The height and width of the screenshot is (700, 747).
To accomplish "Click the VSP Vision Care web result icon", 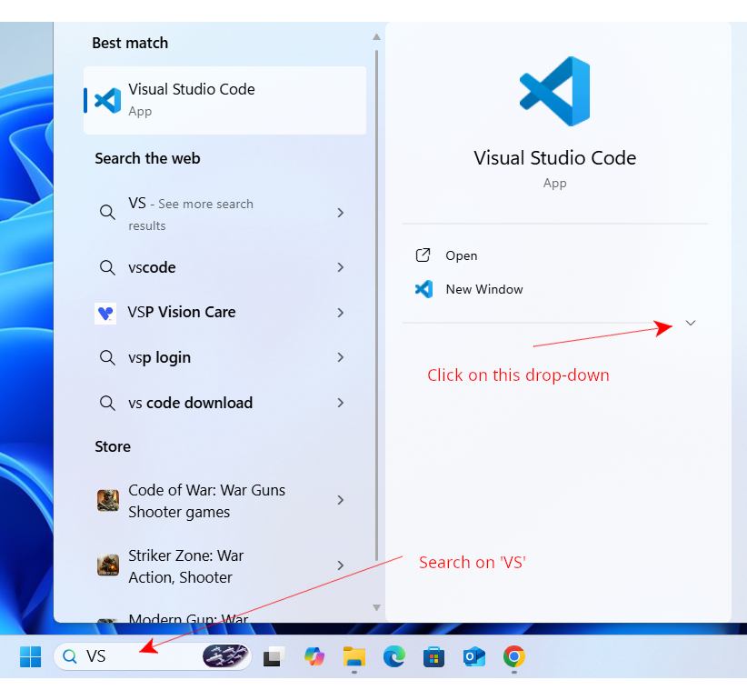I will click(x=108, y=312).
